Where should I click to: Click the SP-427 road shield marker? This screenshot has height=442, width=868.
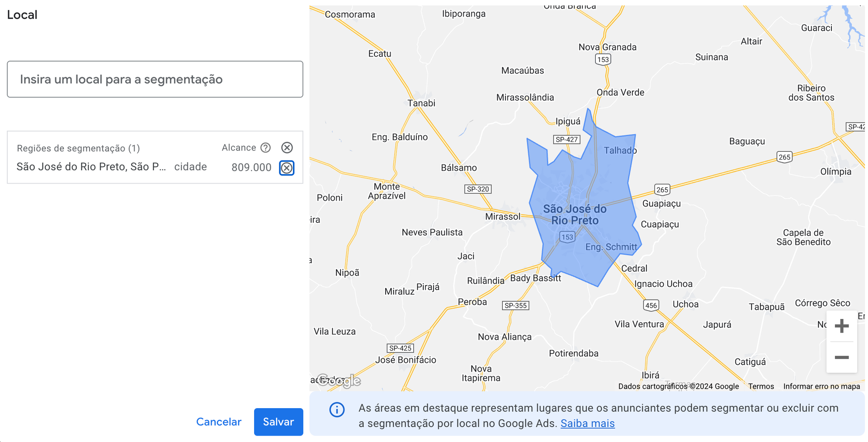click(566, 140)
